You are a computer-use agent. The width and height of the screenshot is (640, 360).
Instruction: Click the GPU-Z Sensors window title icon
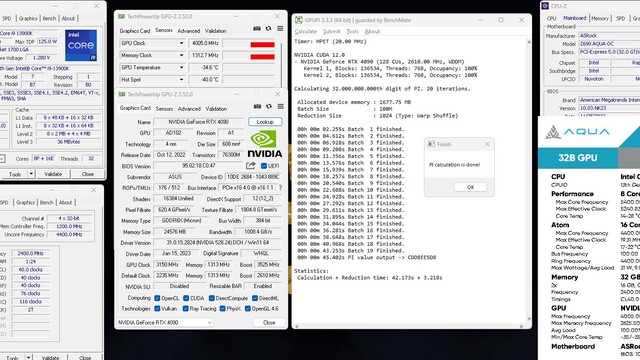click(121, 16)
